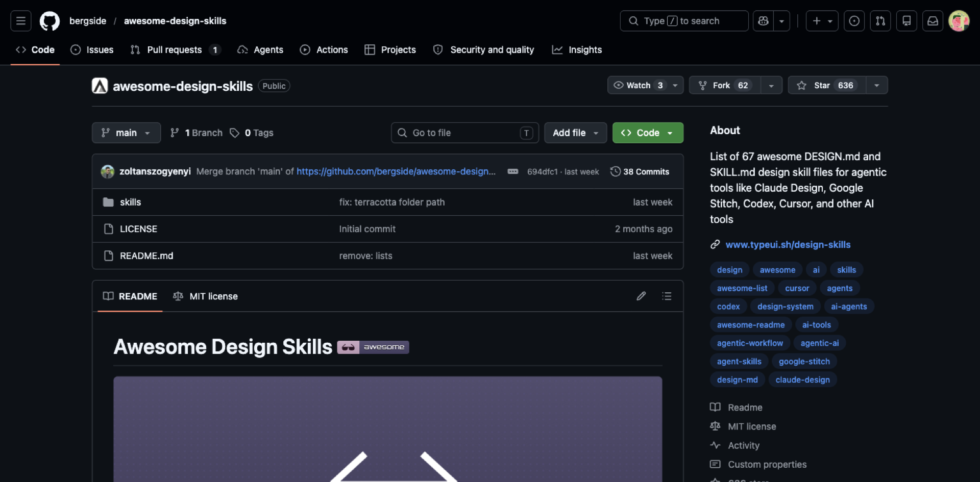Open the 'fix: terracotta folder path' commit message
This screenshot has width=980, height=482.
[x=391, y=202]
